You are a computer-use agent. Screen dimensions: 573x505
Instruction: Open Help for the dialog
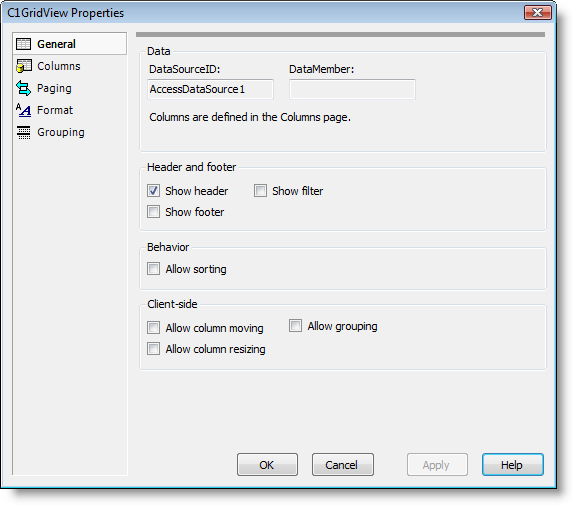click(x=513, y=464)
